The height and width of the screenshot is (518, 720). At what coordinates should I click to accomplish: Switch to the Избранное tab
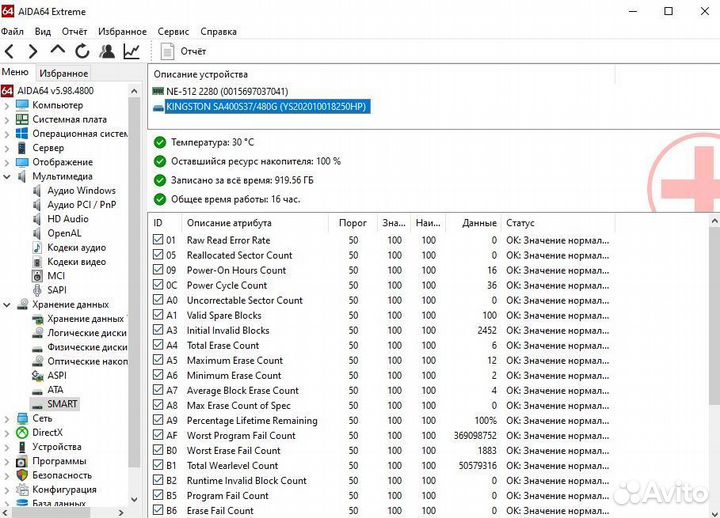click(x=63, y=73)
